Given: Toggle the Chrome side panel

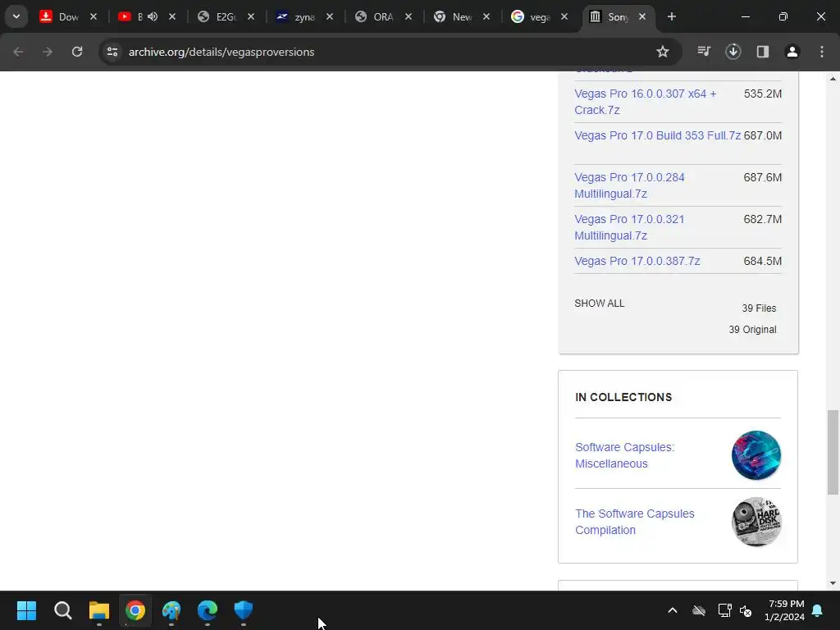Looking at the screenshot, I should 763,52.
